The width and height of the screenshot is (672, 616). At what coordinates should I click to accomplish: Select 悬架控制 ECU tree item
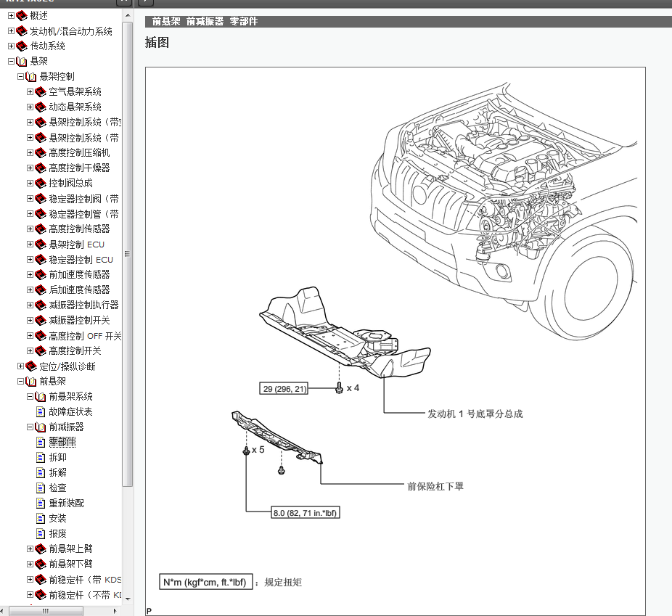point(77,245)
